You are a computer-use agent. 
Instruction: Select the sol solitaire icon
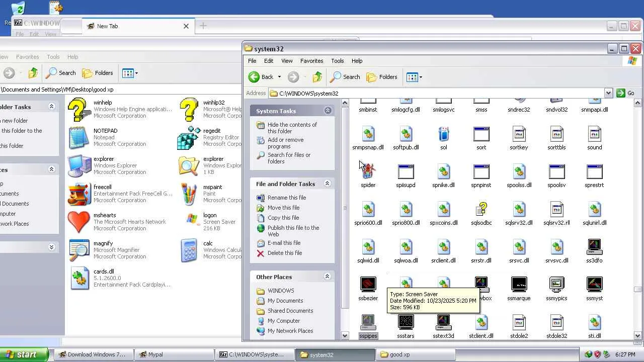pyautogui.click(x=443, y=134)
